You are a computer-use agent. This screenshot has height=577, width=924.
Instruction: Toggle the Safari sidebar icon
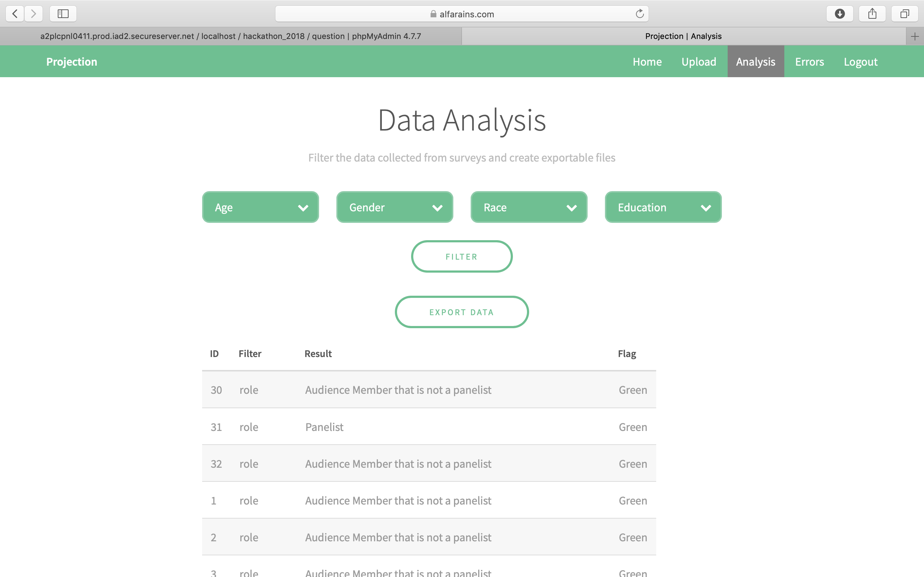click(63, 14)
